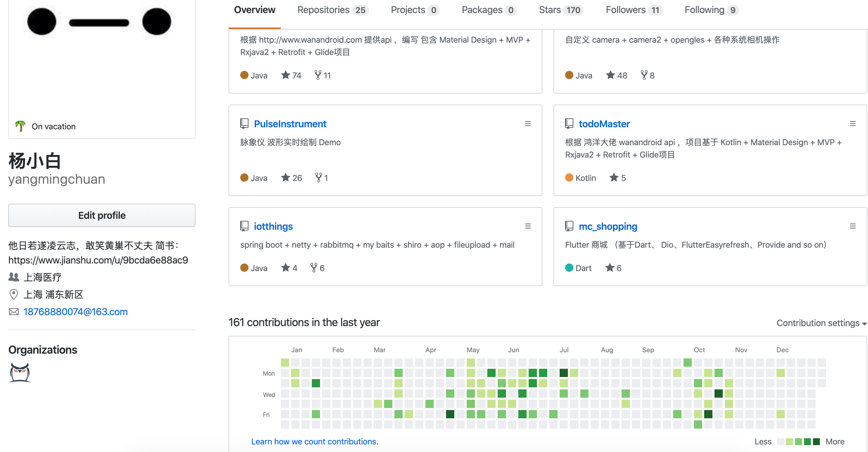Click the todoMaster reorder grip icon
The width and height of the screenshot is (868, 452).
[x=853, y=123]
